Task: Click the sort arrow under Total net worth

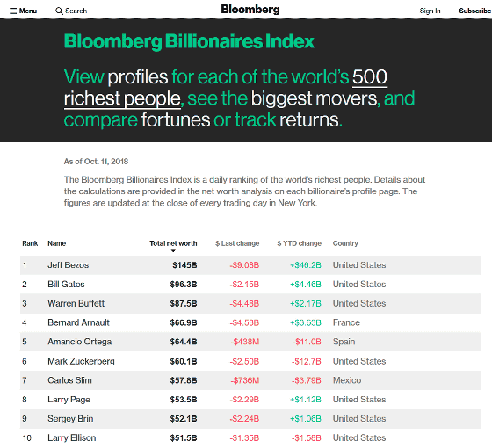Action: coord(173,251)
